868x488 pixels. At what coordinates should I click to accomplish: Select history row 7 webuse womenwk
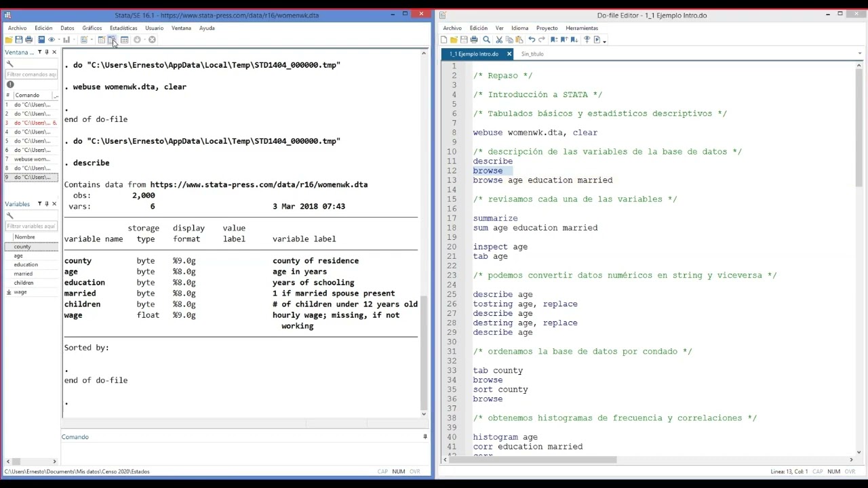(31, 159)
